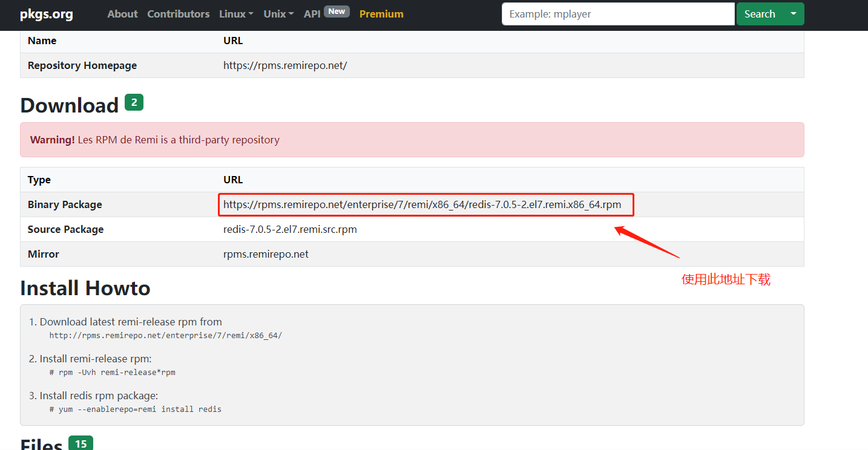Go to the Contributors page

click(178, 14)
